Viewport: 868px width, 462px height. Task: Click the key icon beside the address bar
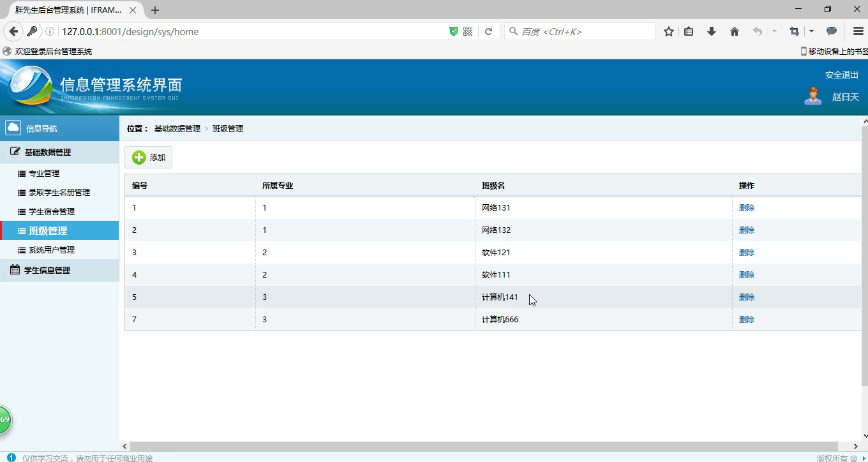32,31
